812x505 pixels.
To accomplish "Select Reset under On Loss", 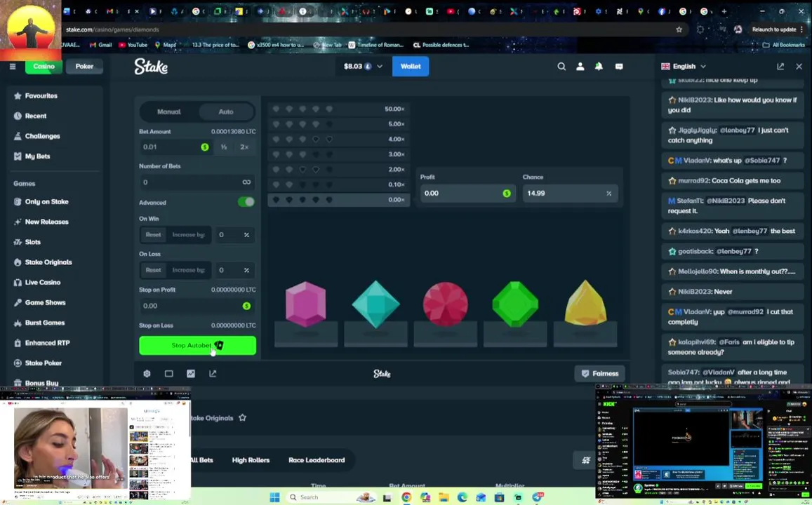I will (x=153, y=270).
